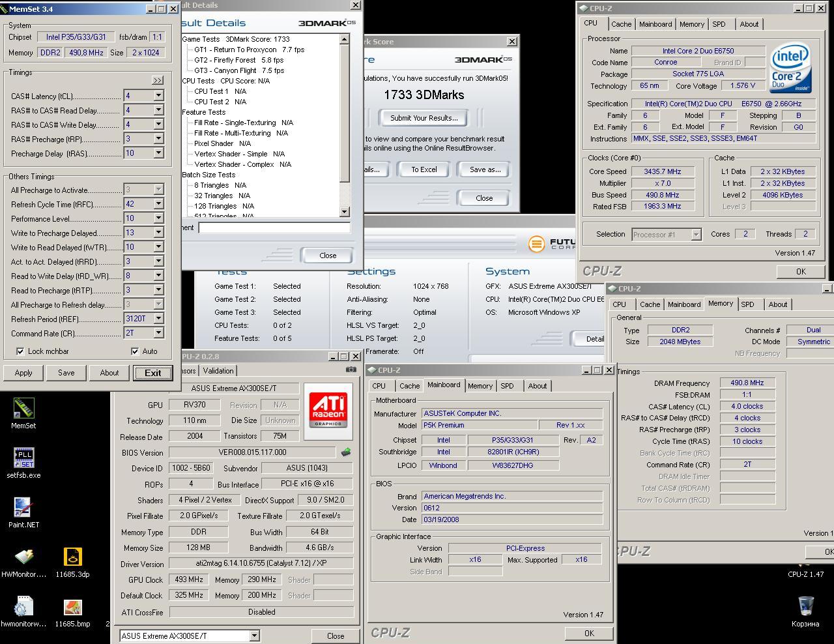
Task: Open the hwmonitorw desktop icon
Action: [23, 607]
